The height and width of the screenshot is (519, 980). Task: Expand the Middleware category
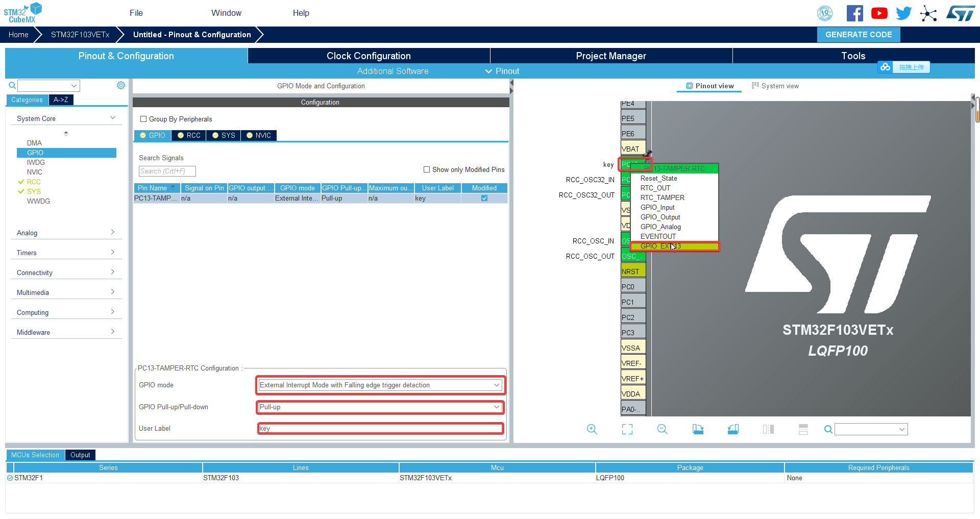pyautogui.click(x=113, y=332)
